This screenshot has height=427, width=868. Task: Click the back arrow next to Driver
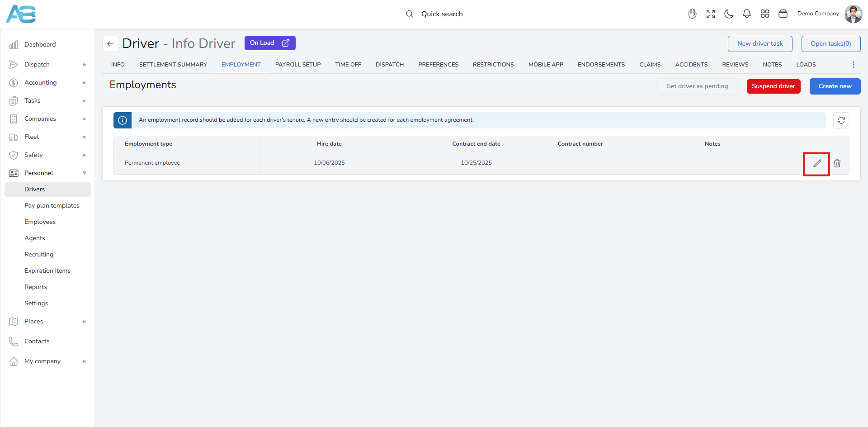110,44
